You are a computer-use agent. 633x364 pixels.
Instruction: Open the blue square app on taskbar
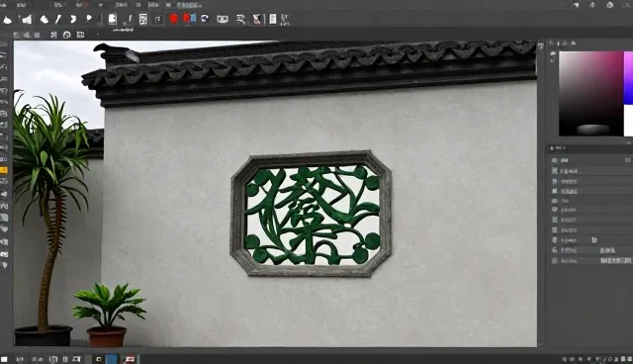[x=111, y=359]
